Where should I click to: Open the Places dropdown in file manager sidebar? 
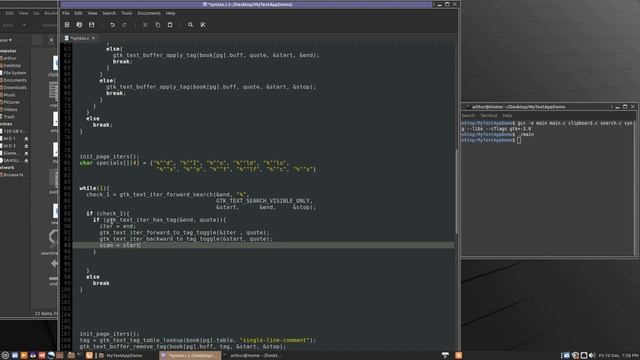click(x=6, y=40)
